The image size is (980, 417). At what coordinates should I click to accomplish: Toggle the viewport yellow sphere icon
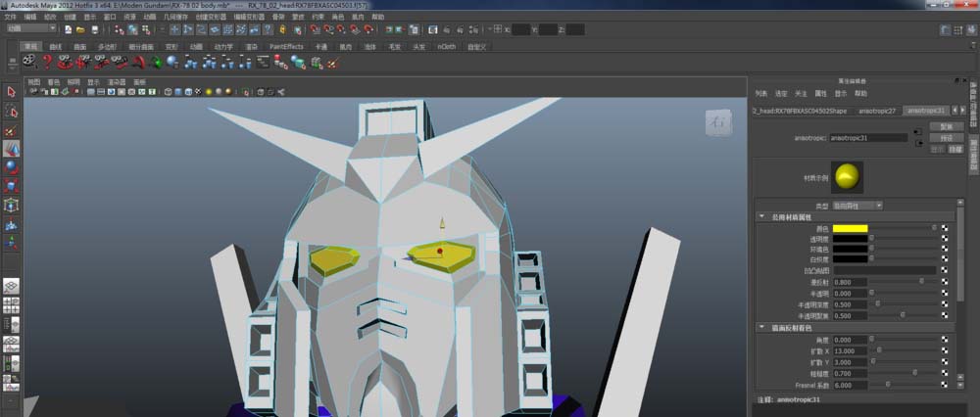pos(208,92)
